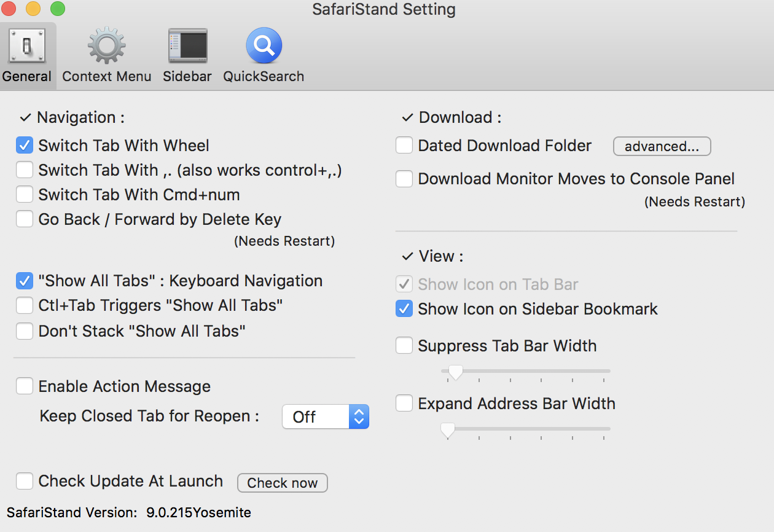
Task: Enable Don't Stack "Show All Tabs"
Action: tap(25, 331)
